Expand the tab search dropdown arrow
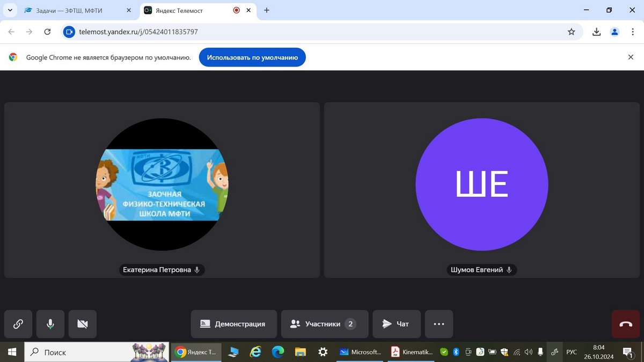The height and width of the screenshot is (362, 644). pyautogui.click(x=10, y=10)
